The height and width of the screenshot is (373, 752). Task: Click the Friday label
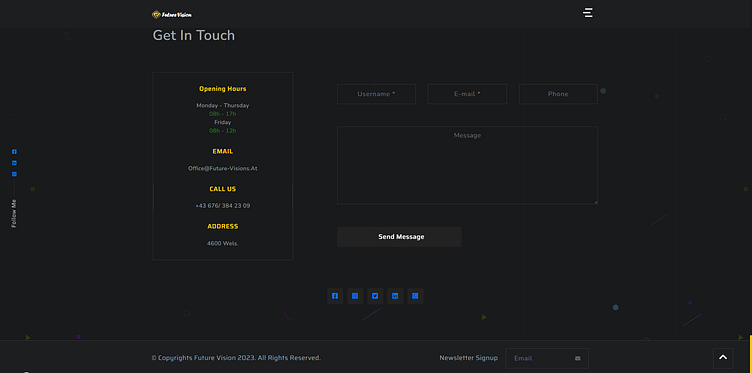(x=223, y=122)
